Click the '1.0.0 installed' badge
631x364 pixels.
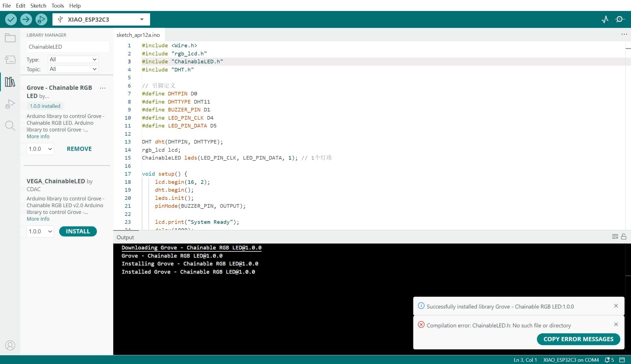[x=45, y=106]
